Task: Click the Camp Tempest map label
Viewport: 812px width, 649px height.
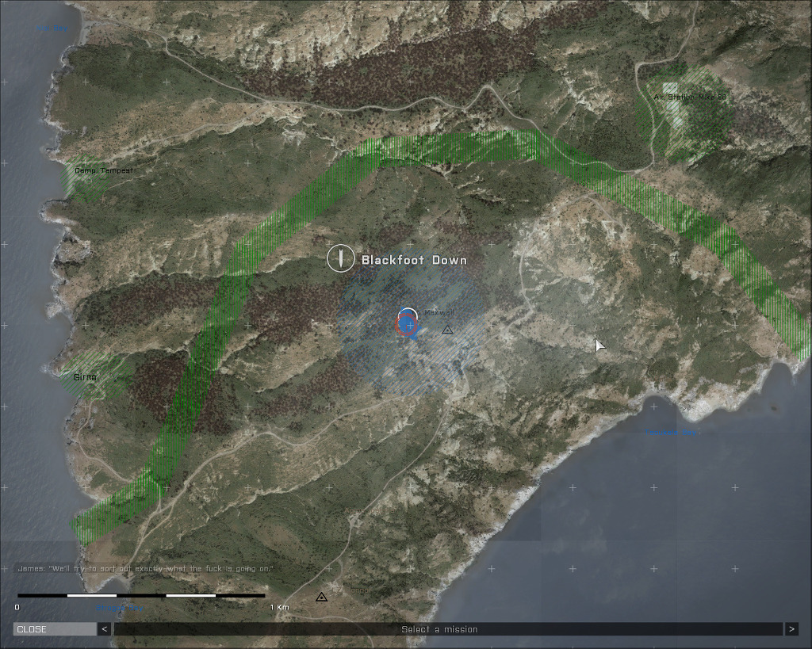Action: tap(104, 171)
